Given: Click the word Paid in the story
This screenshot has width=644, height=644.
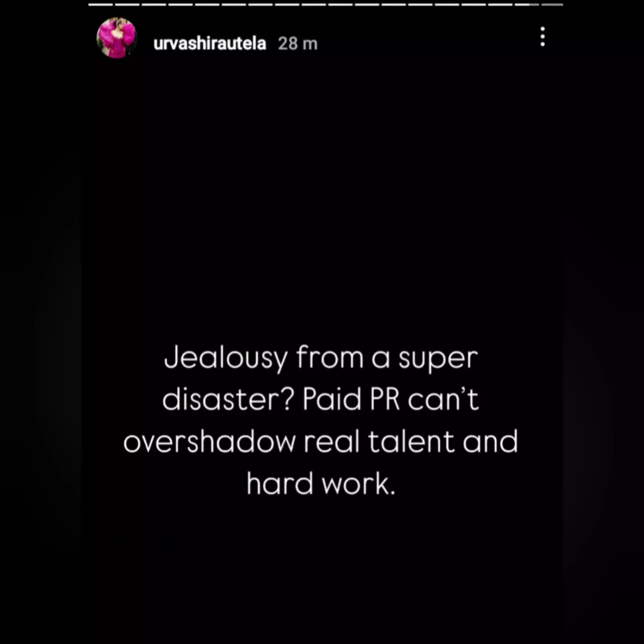Looking at the screenshot, I should pyautogui.click(x=332, y=398).
